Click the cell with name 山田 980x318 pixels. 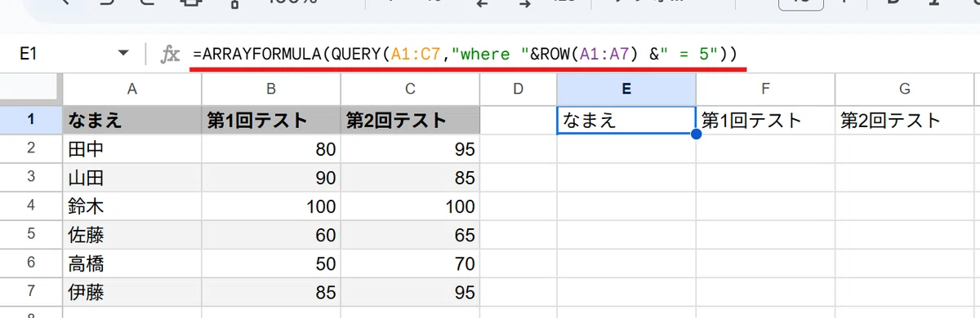132,177
